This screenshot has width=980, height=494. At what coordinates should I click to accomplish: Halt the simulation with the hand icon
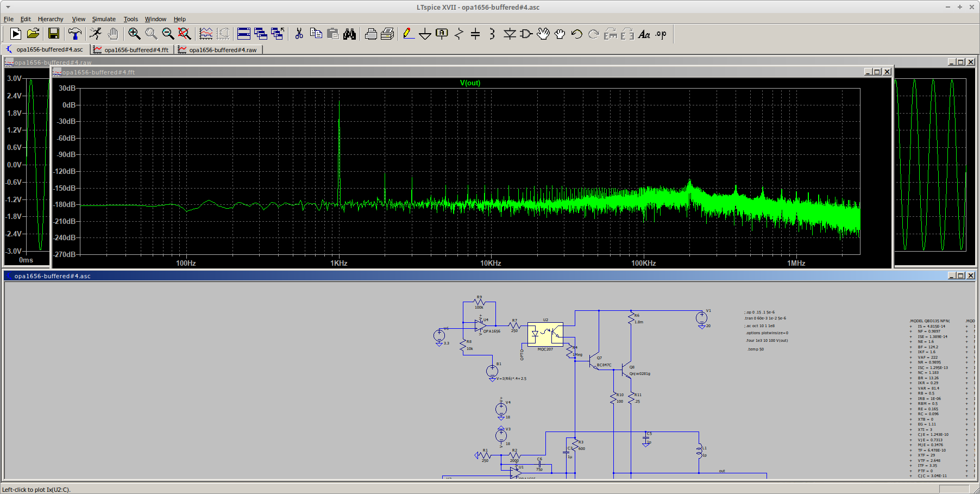click(x=113, y=34)
